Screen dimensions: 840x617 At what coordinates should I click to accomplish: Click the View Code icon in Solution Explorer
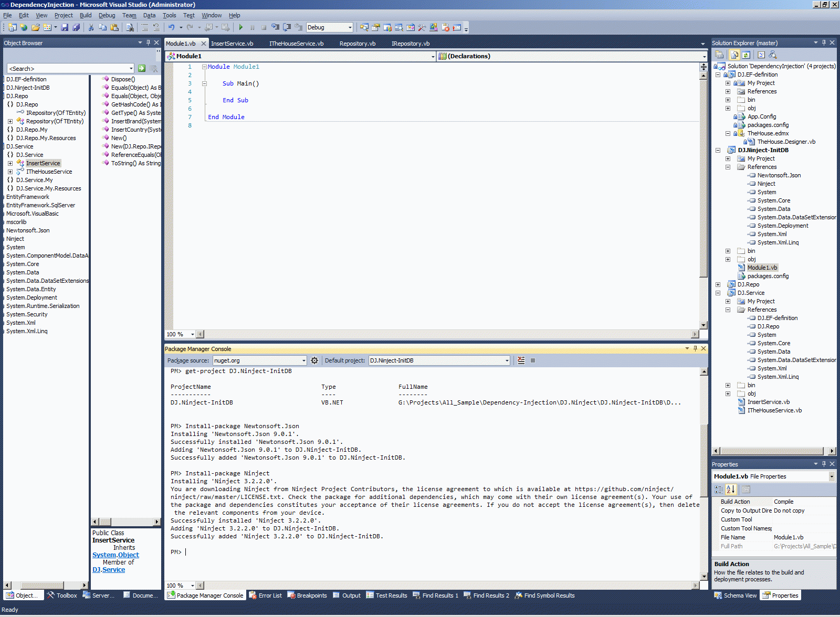pyautogui.click(x=761, y=55)
